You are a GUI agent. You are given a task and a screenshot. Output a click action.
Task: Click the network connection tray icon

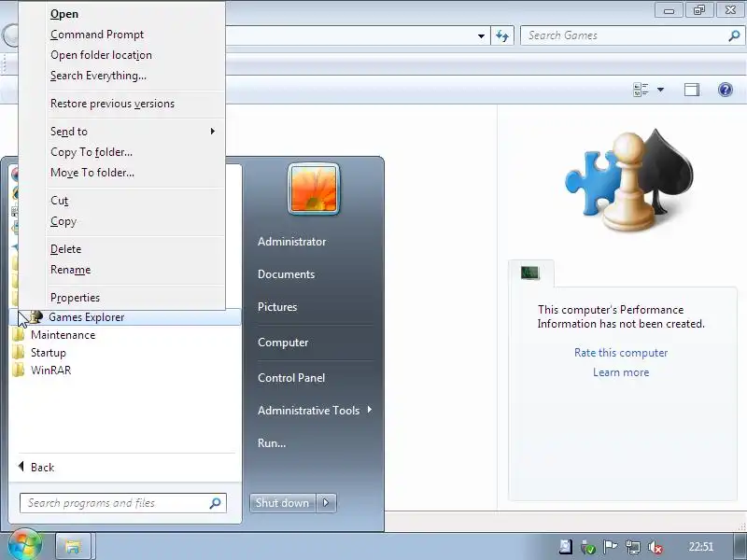click(633, 547)
